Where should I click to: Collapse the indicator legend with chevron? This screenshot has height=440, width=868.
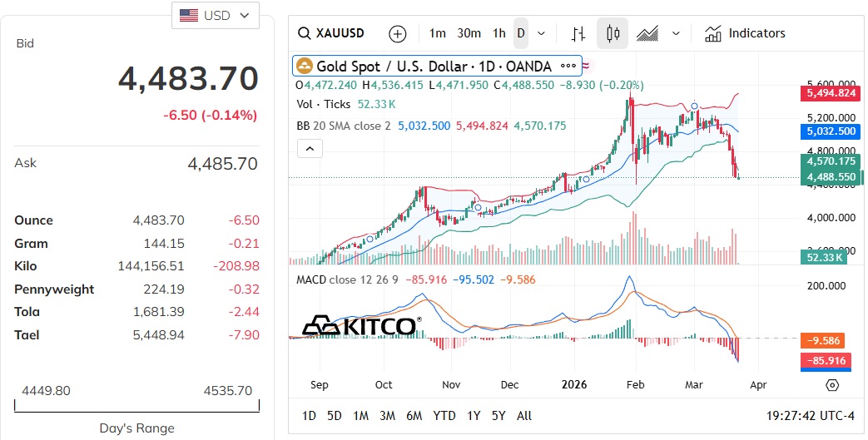click(310, 149)
